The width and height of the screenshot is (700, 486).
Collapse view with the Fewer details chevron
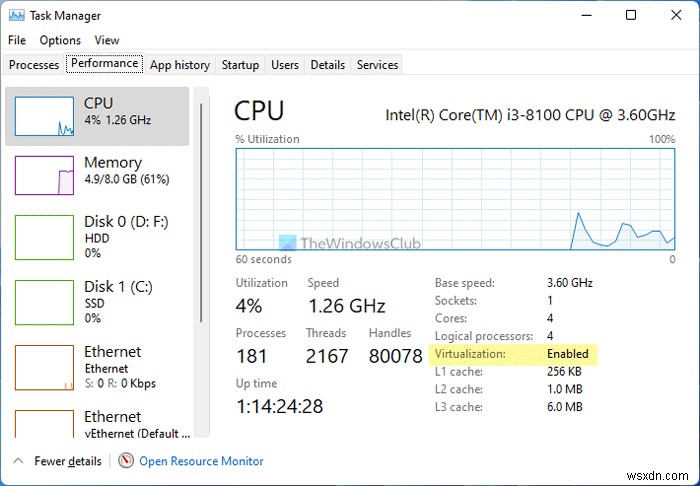[18, 461]
